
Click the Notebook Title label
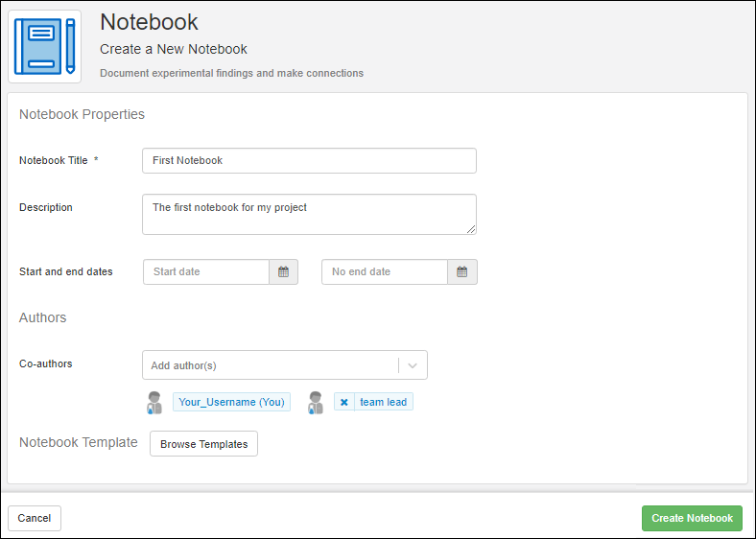(54, 161)
